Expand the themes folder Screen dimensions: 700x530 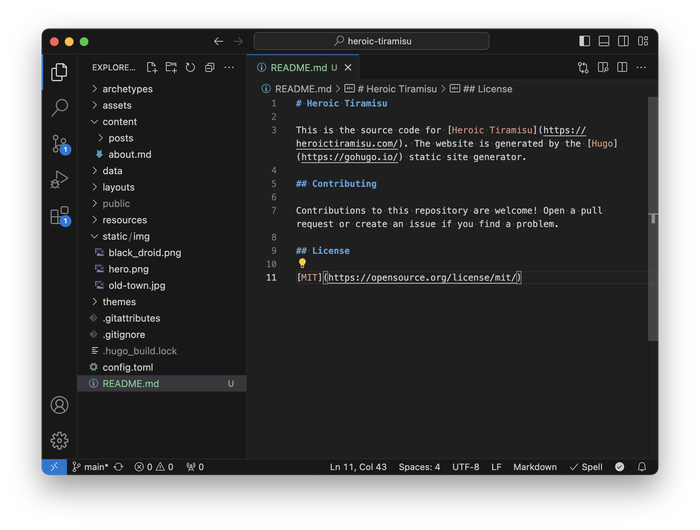[162, 302]
